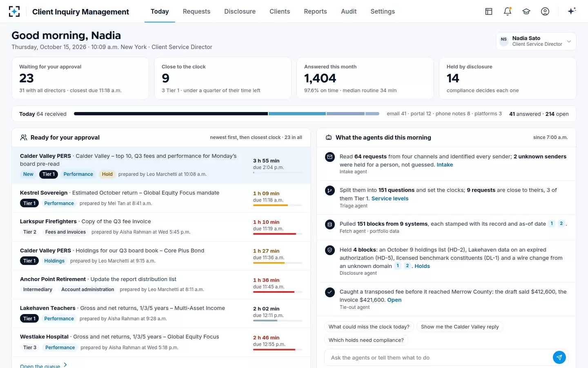Click 'Show me the Calder Valley reply' suggestion
The image size is (588, 368).
(460, 327)
